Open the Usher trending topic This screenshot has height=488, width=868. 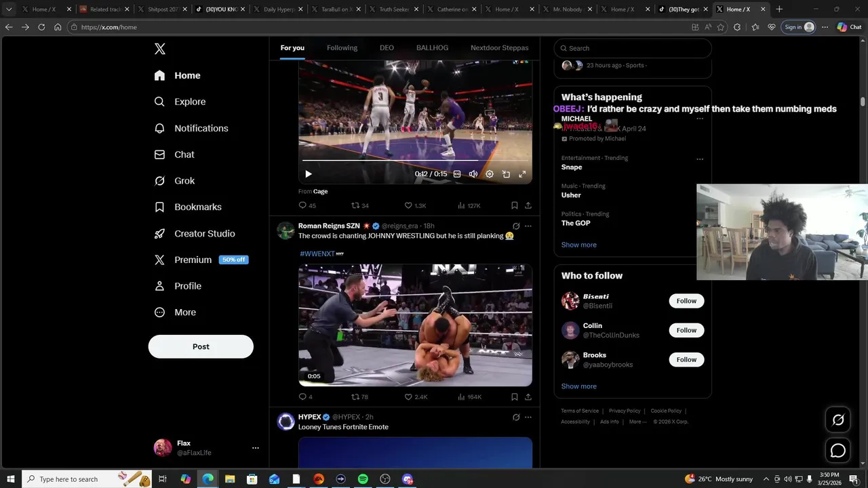(x=571, y=195)
